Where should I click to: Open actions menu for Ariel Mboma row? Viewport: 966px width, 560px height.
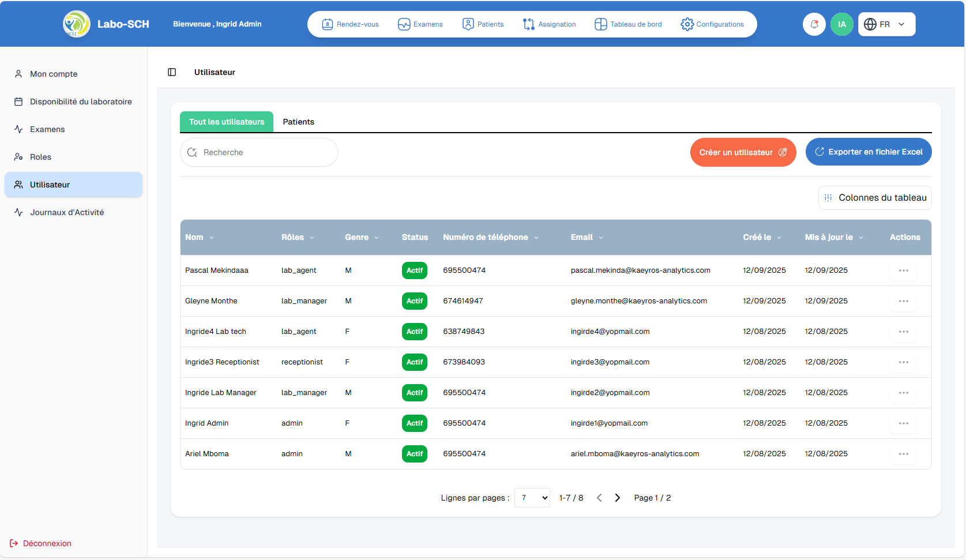pyautogui.click(x=904, y=454)
